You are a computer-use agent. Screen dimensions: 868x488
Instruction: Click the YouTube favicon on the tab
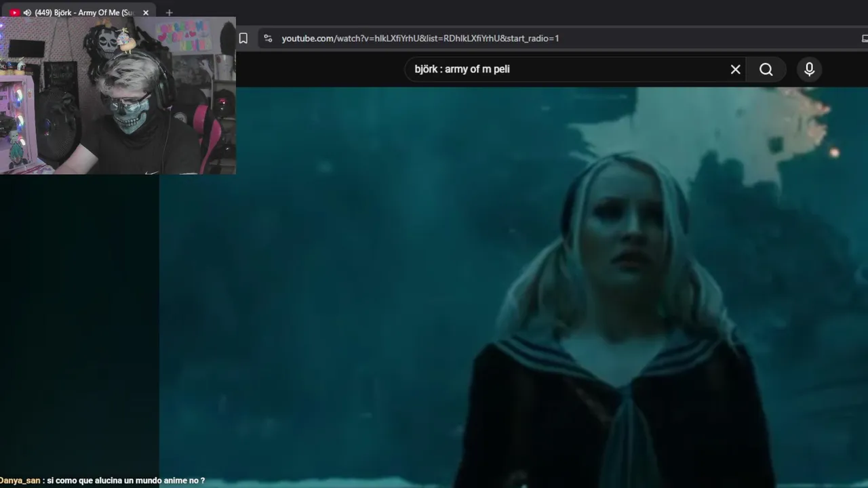click(14, 13)
